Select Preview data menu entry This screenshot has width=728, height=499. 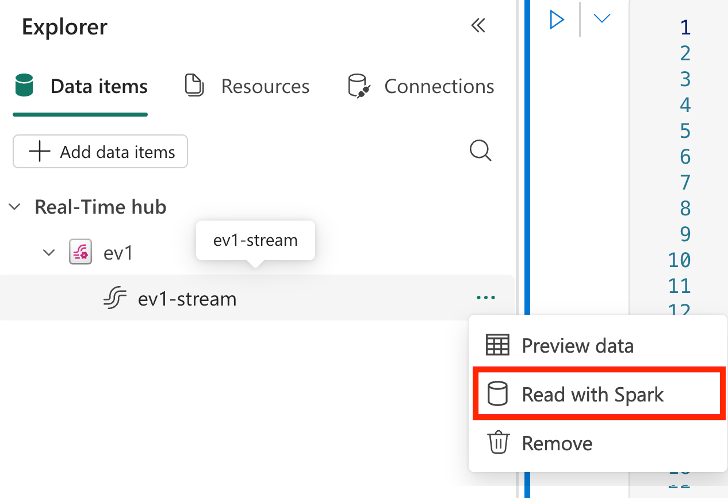pyautogui.click(x=577, y=346)
